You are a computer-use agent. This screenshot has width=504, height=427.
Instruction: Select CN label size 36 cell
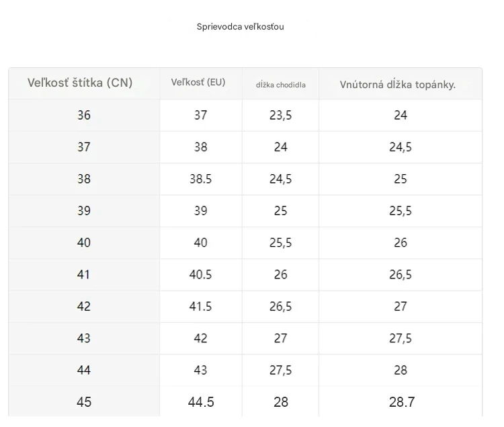point(84,115)
